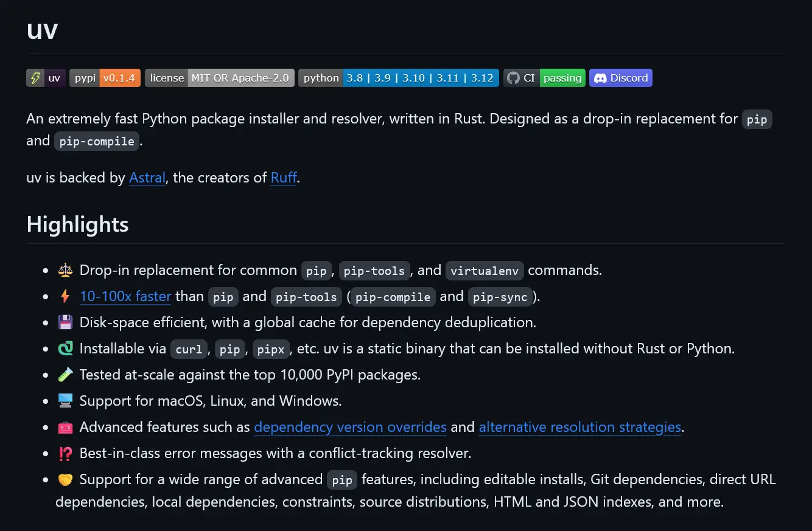This screenshot has width=812, height=531.
Task: Click the handshake emoji icon
Action: [65, 479]
